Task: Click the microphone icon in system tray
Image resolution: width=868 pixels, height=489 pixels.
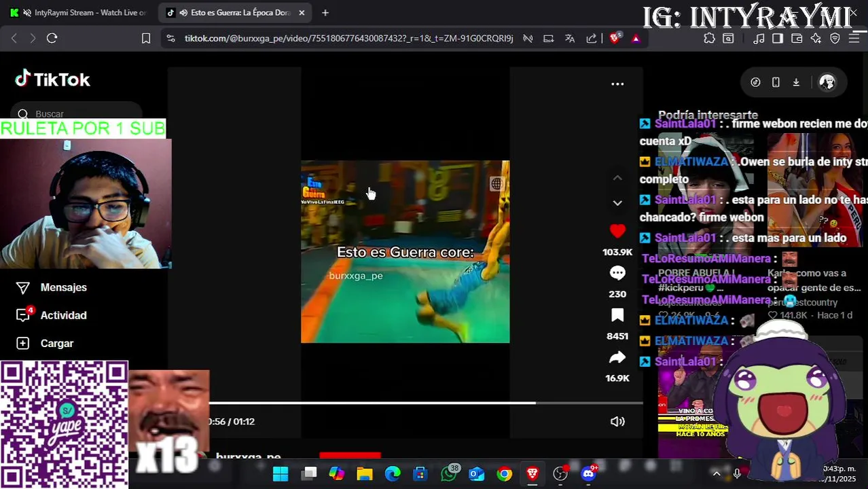Action: [737, 473]
